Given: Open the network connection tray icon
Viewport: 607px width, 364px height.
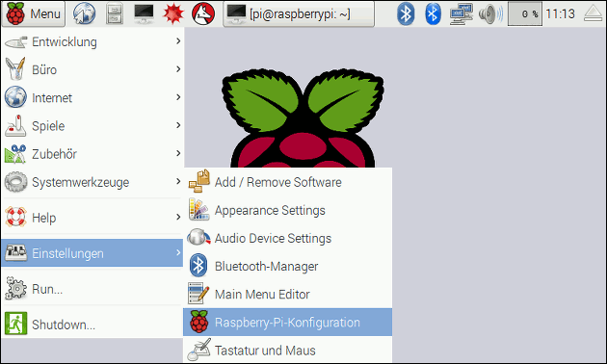Looking at the screenshot, I should tap(462, 13).
